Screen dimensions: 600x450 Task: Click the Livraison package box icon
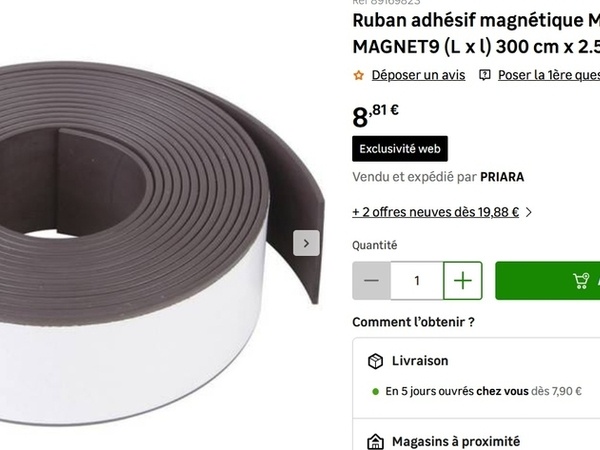tap(375, 361)
